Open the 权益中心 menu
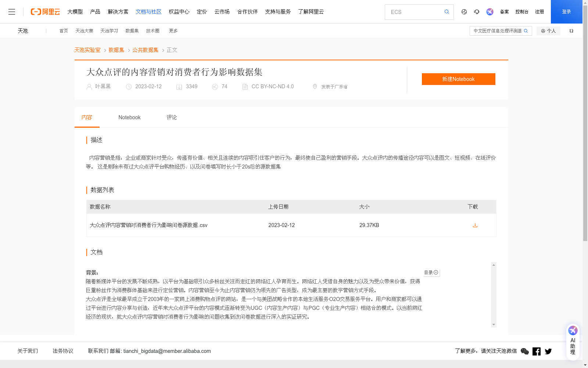Screen dimensions: 588x368 pyautogui.click(x=179, y=12)
